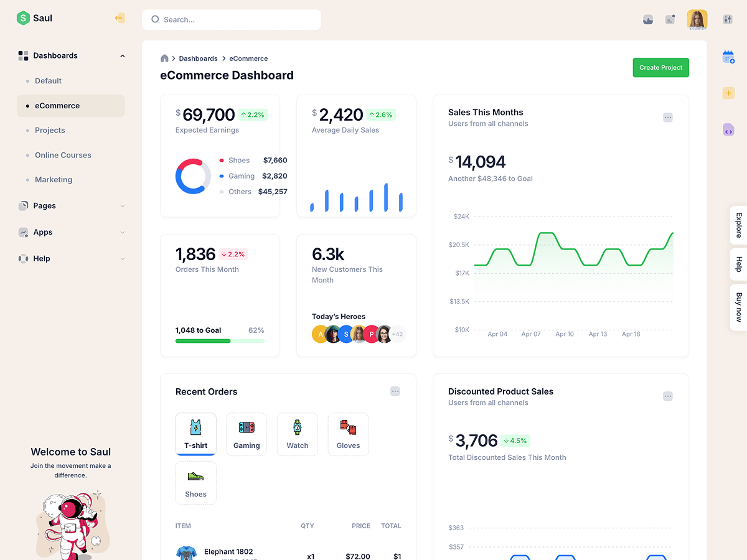The image size is (747, 560).
Task: Open the Projects dashboard link
Action: pyautogui.click(x=50, y=131)
